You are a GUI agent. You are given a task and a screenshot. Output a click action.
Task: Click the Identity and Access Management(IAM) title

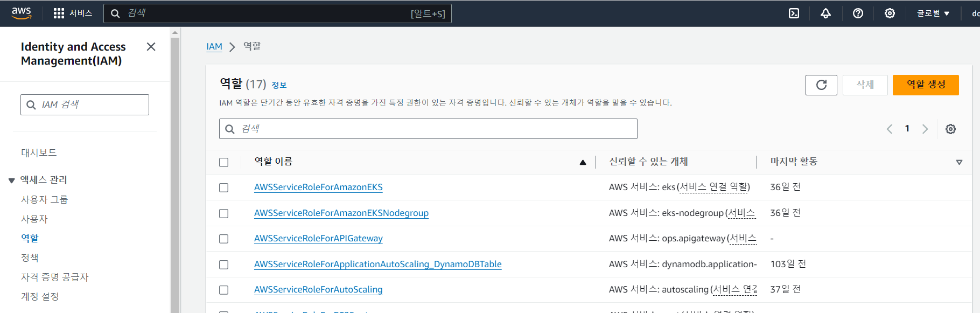(x=73, y=54)
